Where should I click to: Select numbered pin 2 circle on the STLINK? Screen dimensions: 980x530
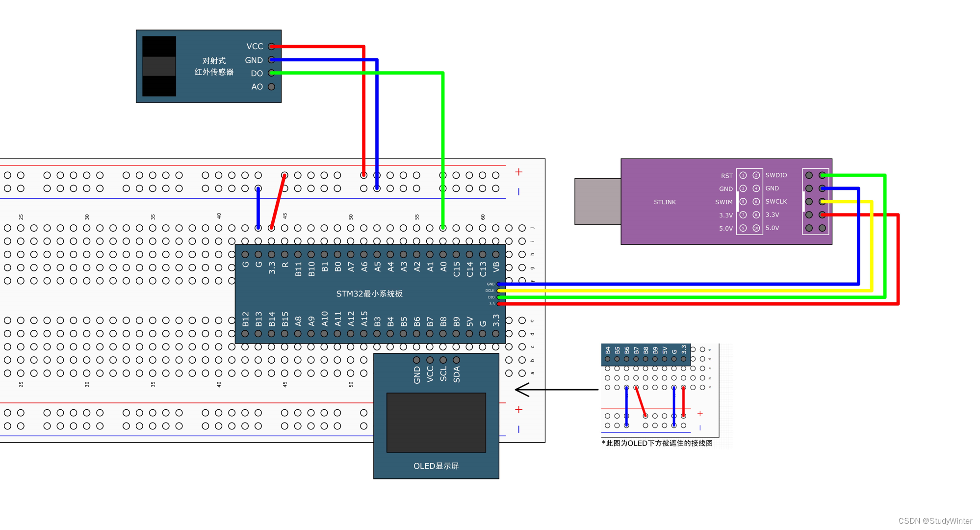pos(756,175)
